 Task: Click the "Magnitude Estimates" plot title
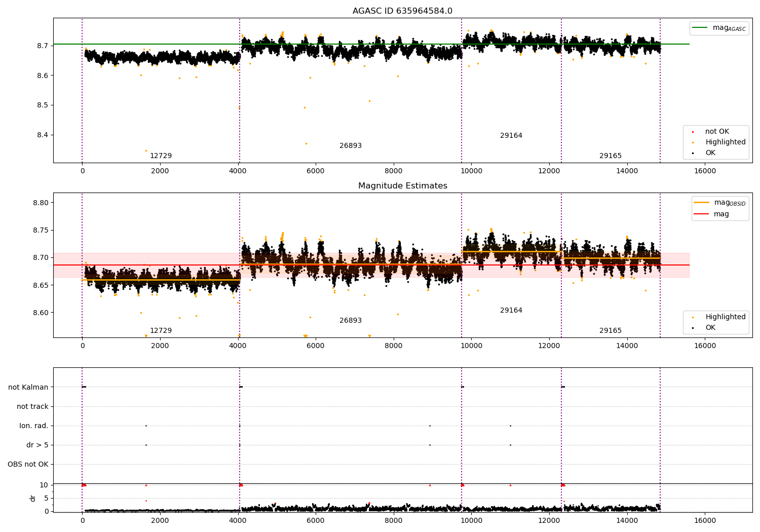[402, 186]
